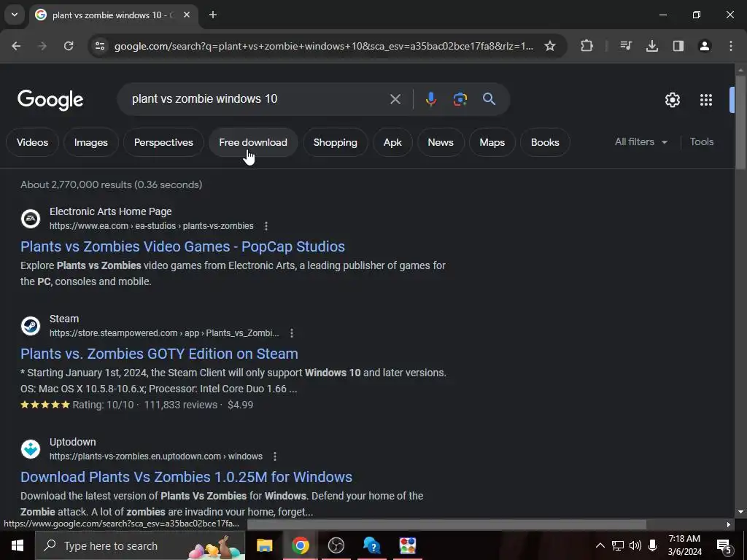This screenshot has width=747, height=560.
Task: Clear the search query with X
Action: tap(395, 99)
